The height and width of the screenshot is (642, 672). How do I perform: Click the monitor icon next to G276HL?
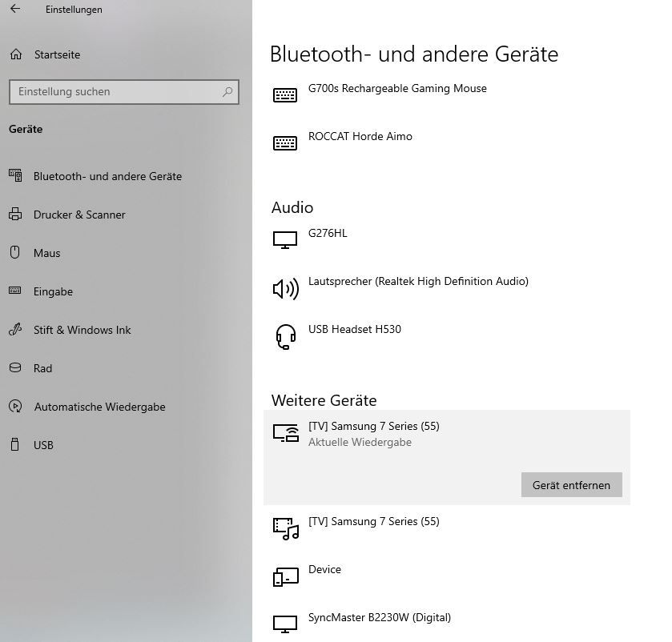[285, 239]
